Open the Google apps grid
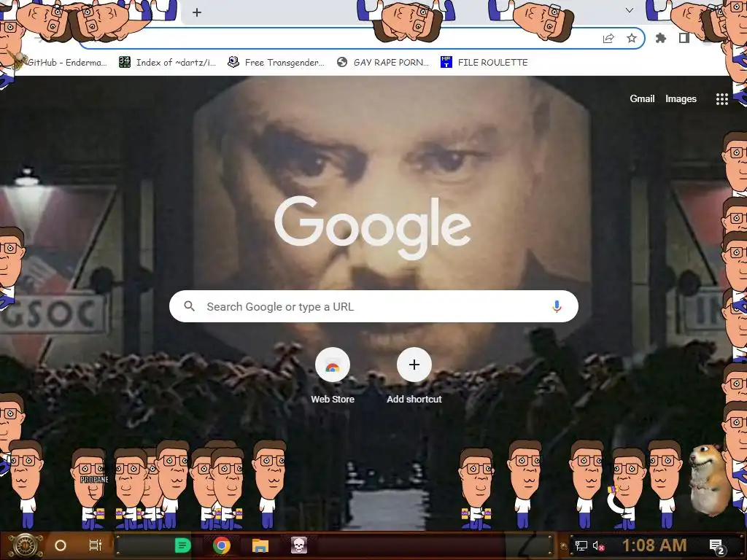The height and width of the screenshot is (560, 747). pos(721,99)
